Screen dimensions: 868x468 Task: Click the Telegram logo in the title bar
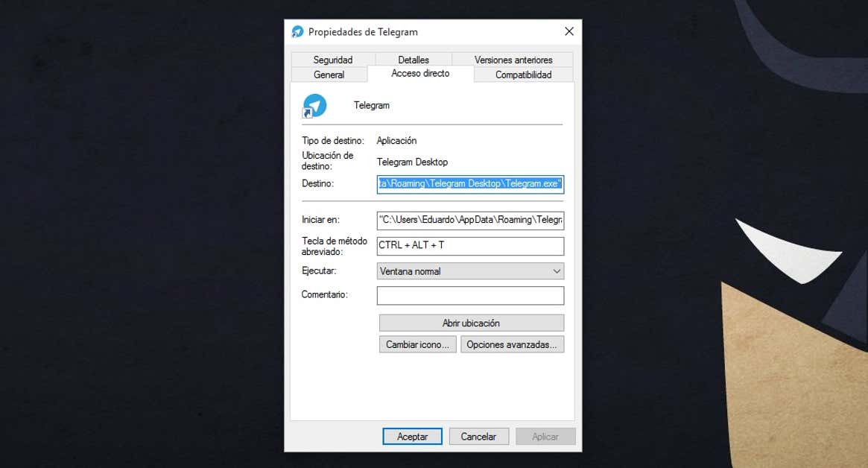[x=298, y=32]
